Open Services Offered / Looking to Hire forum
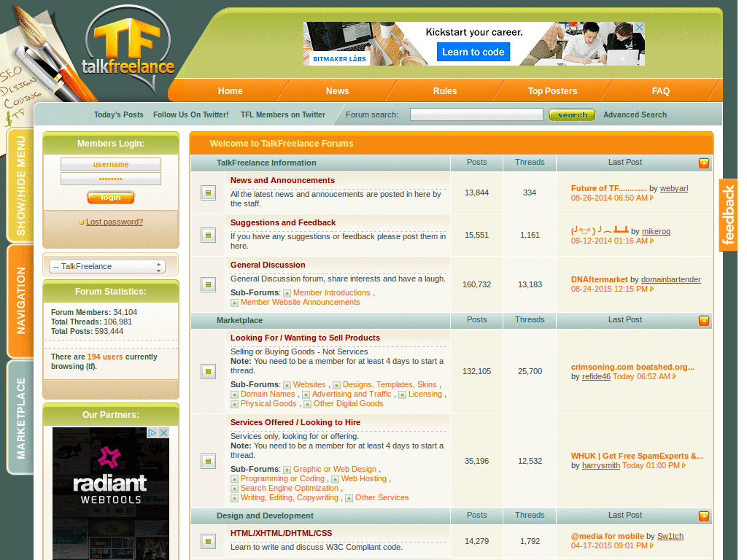Image resolution: width=747 pixels, height=560 pixels. (295, 422)
